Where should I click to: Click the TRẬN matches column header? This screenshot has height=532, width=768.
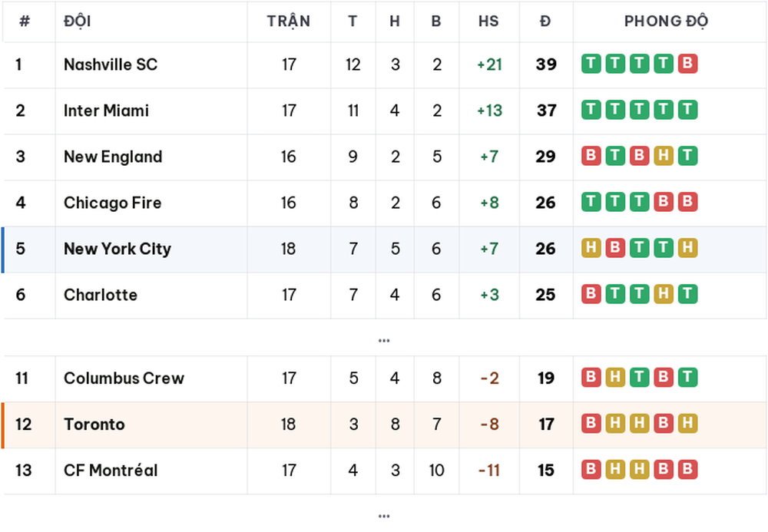tap(289, 21)
